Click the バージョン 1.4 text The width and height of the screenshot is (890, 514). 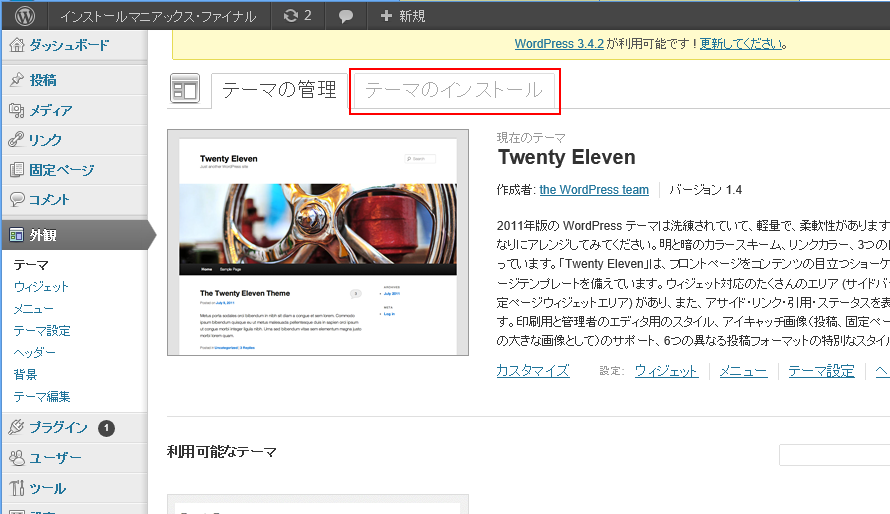pyautogui.click(x=706, y=189)
